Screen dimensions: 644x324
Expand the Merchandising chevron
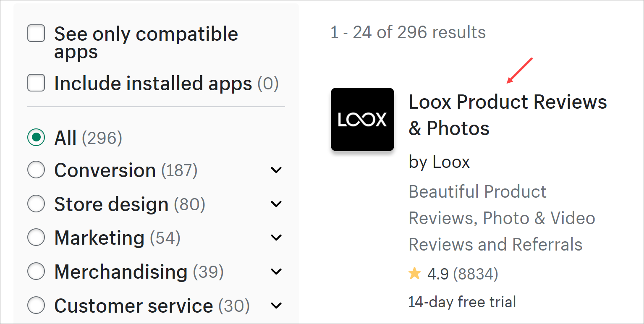point(276,272)
